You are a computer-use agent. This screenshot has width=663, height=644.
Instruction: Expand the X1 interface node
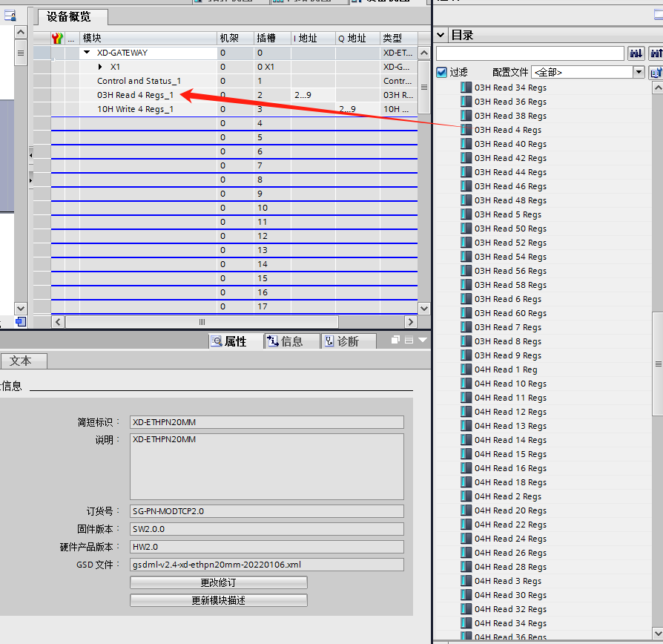point(100,67)
